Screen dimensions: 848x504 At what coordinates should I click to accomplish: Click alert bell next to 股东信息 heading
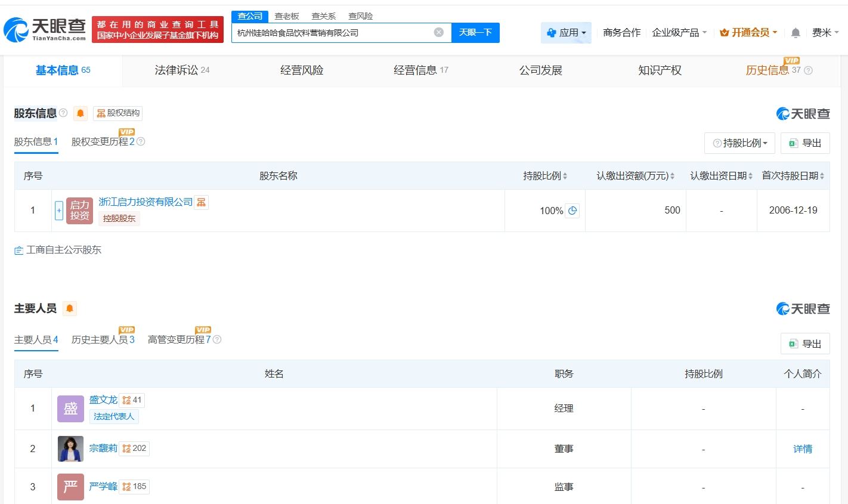81,113
